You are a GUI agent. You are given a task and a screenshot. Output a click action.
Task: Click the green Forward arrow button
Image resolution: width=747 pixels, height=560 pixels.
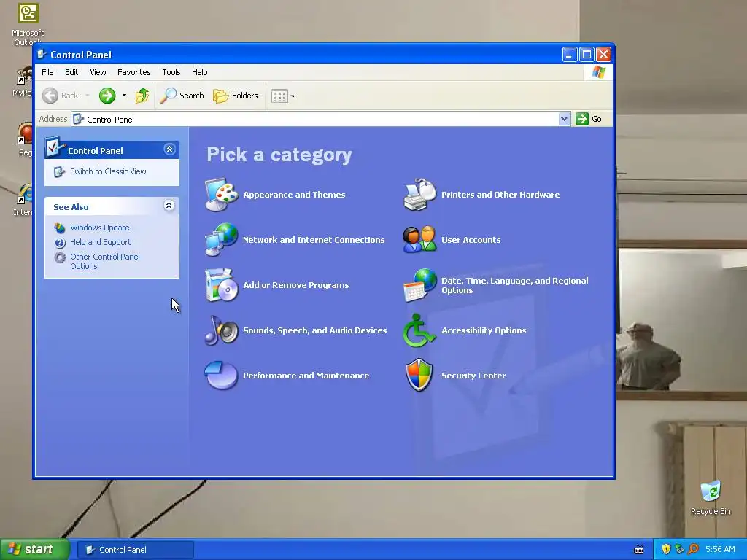[x=107, y=96]
